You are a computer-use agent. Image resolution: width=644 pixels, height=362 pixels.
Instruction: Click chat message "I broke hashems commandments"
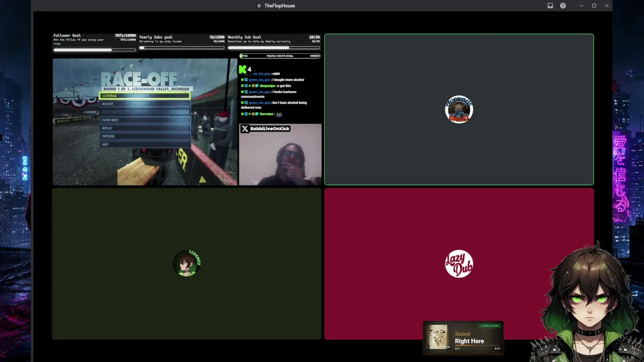[x=269, y=94]
